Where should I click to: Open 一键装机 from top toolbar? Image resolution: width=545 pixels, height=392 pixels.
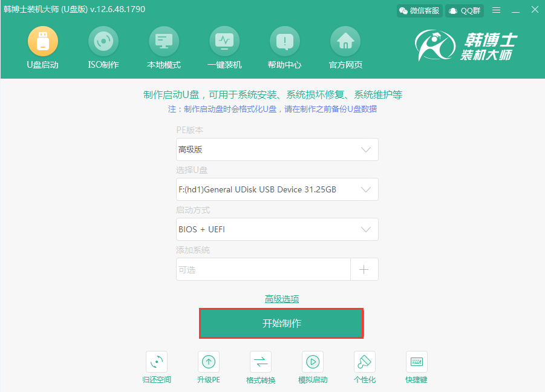[x=224, y=42]
